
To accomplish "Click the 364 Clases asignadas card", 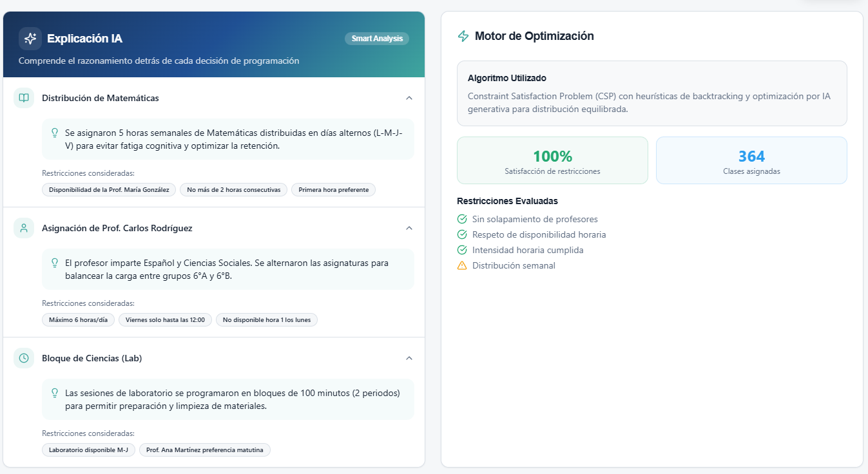I will pos(751,160).
